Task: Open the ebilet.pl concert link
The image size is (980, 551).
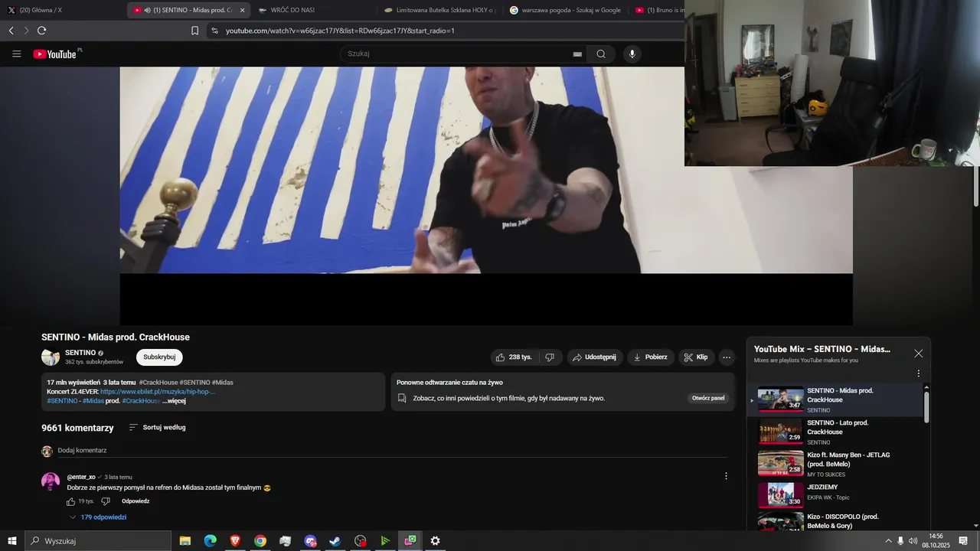Action: (x=158, y=392)
